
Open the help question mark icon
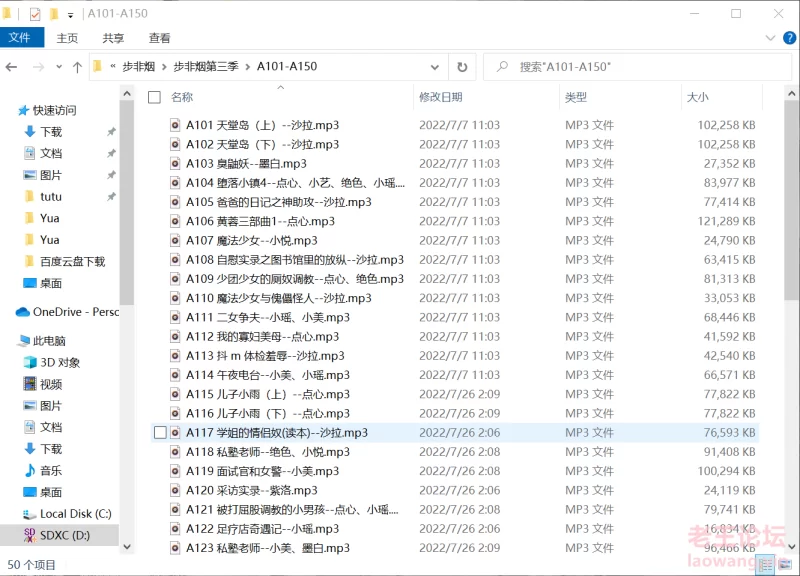click(789, 38)
